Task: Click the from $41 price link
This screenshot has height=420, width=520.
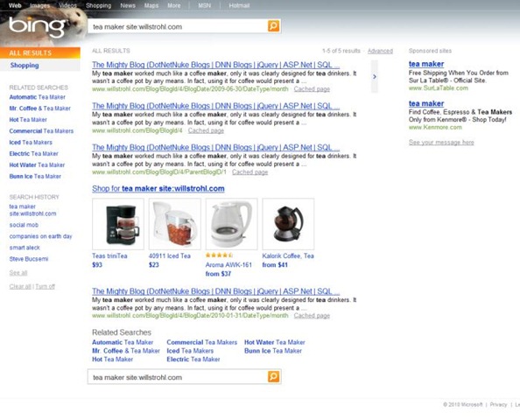Action: click(275, 265)
